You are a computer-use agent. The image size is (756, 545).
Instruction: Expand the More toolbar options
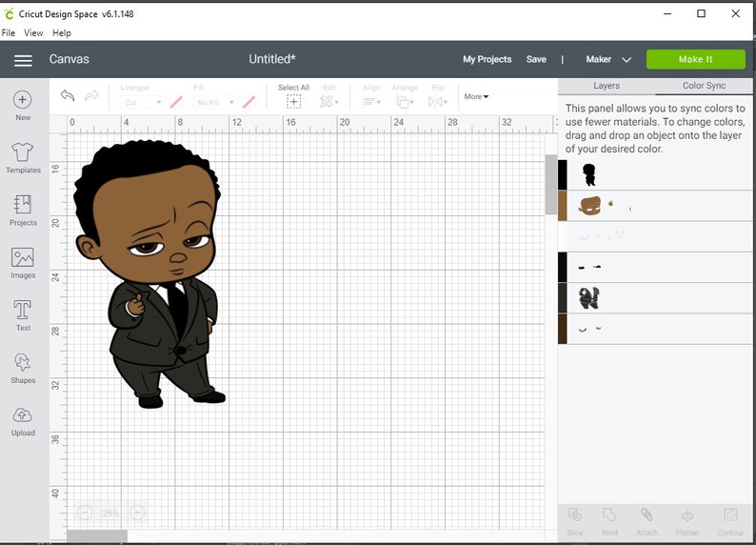(476, 96)
